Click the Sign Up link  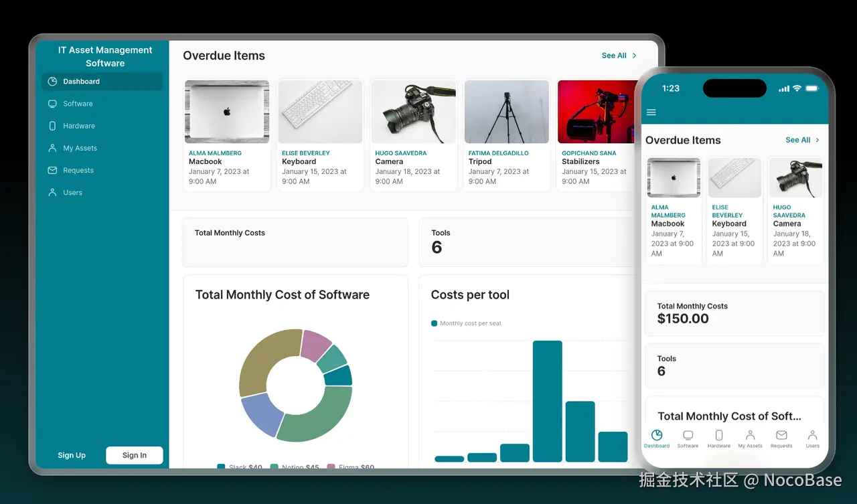72,455
